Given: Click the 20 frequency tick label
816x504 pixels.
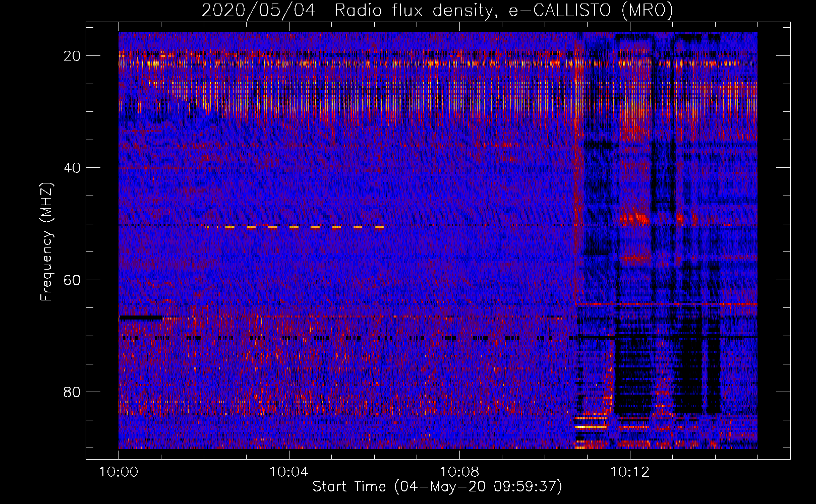Looking at the screenshot, I should tap(72, 56).
